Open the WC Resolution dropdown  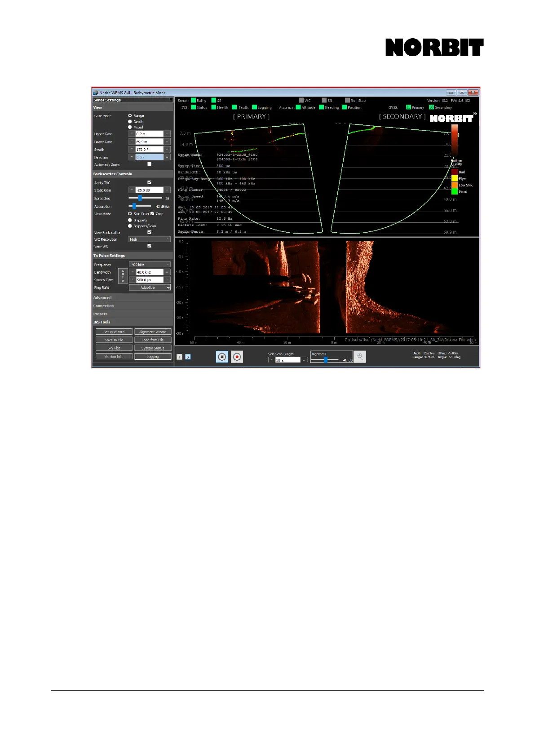pyautogui.click(x=150, y=239)
